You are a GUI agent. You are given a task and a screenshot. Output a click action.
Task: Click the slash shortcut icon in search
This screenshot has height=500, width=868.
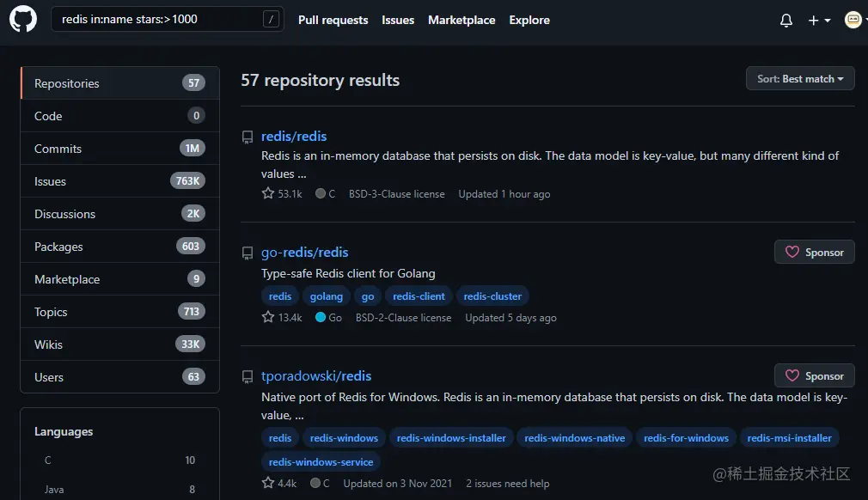[271, 20]
